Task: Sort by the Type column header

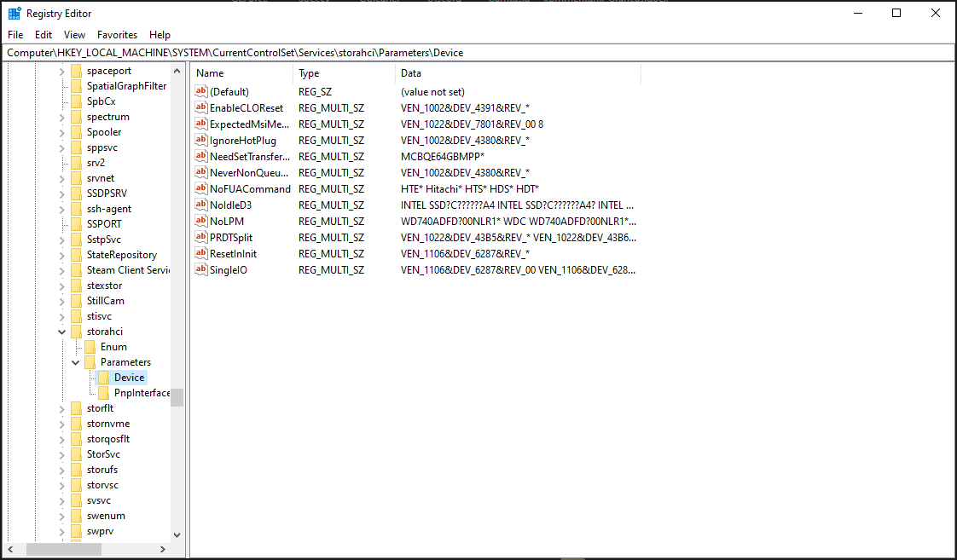Action: (309, 72)
